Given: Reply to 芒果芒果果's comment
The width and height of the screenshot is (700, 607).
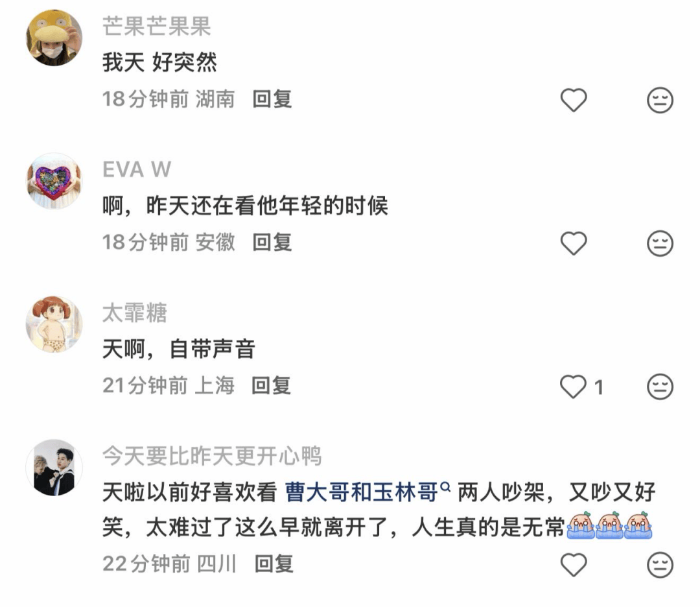Looking at the screenshot, I should coord(272,99).
